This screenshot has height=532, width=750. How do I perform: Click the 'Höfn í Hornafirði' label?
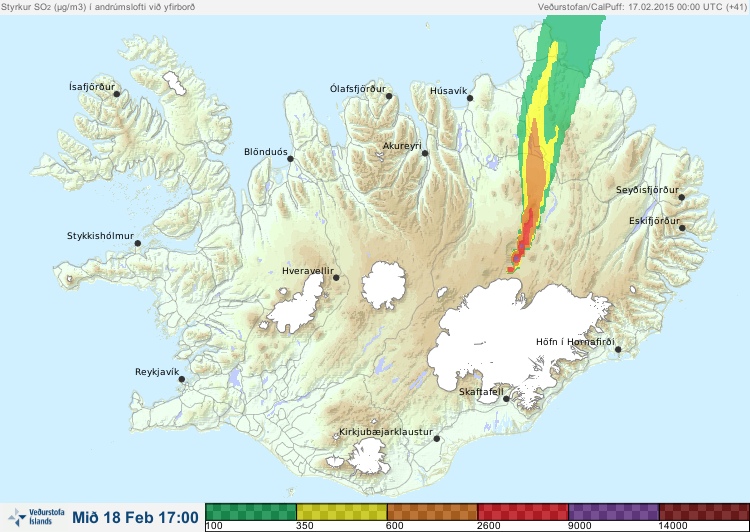coord(575,342)
